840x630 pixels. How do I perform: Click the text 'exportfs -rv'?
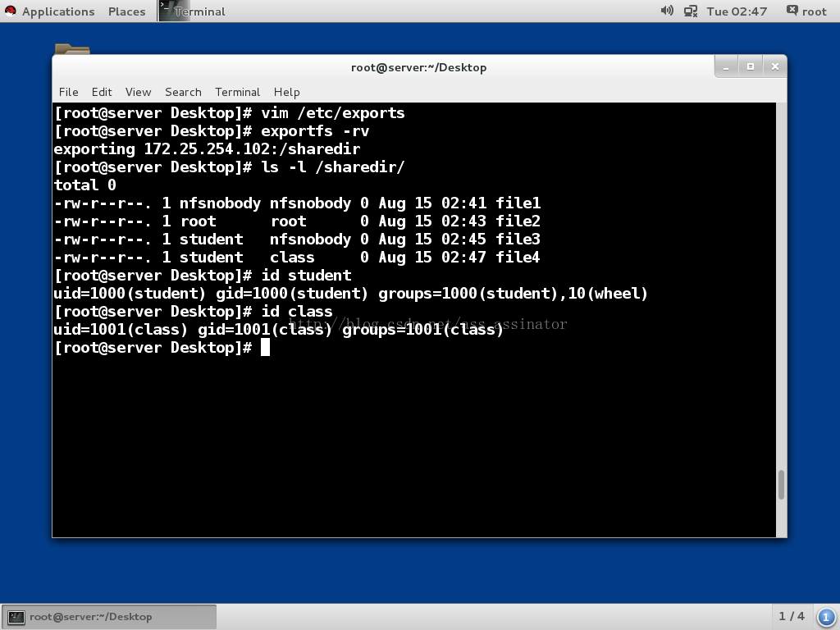click(315, 131)
